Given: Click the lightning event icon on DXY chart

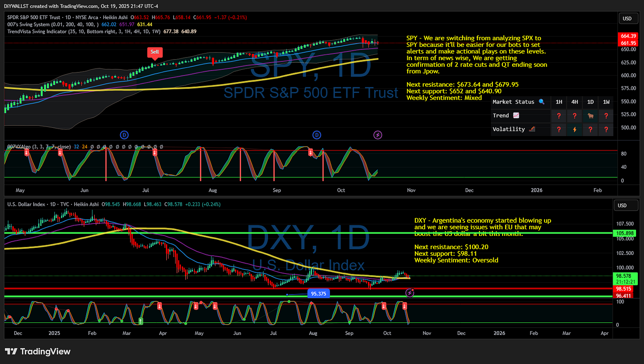Looking at the screenshot, I should pyautogui.click(x=410, y=292).
